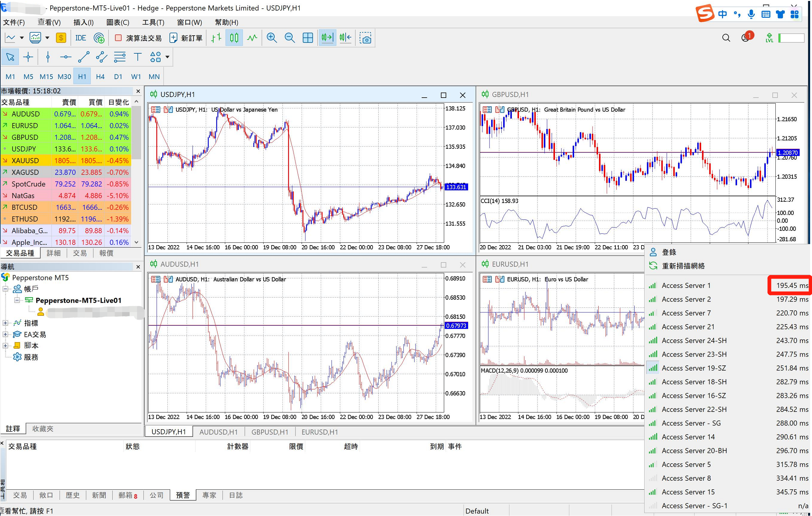Open indicators dropdown arrow in toolbar

pyautogui.click(x=47, y=38)
